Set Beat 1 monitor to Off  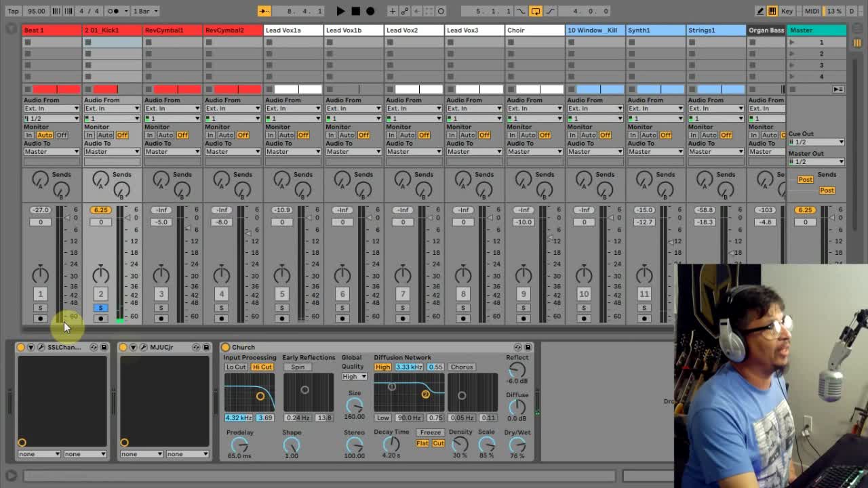(62, 135)
